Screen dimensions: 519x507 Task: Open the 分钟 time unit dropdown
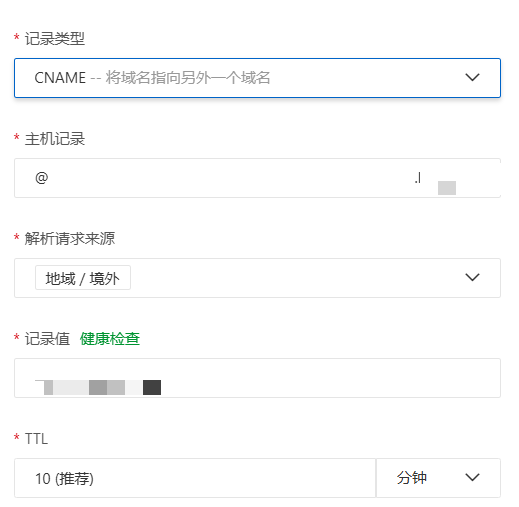coord(438,478)
